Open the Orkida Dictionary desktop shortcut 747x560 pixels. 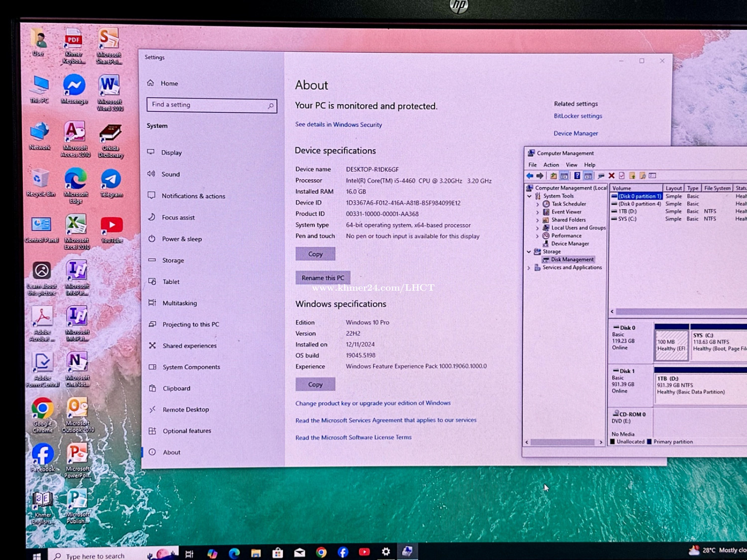point(111,141)
